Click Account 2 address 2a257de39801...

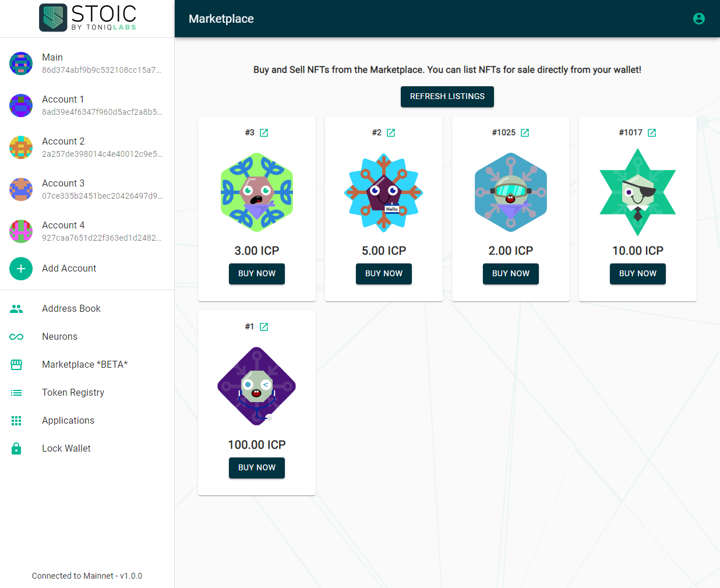point(102,154)
